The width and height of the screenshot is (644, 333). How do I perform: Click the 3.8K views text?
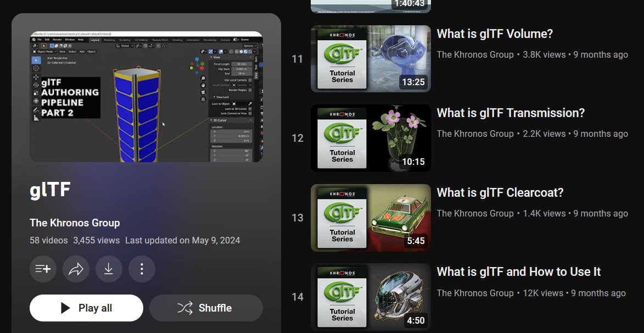544,55
